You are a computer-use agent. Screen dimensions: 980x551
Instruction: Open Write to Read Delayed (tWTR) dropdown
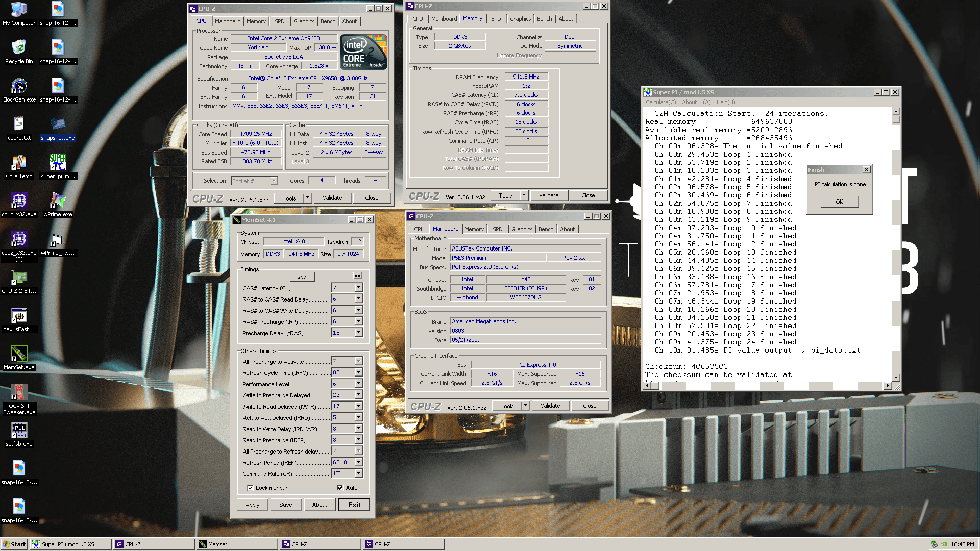[x=358, y=406]
